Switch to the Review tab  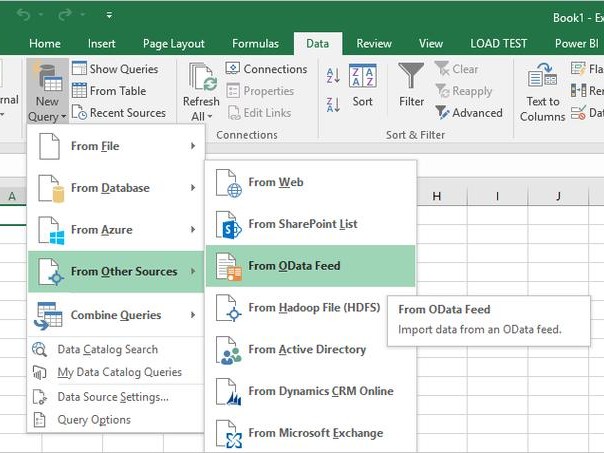374,44
